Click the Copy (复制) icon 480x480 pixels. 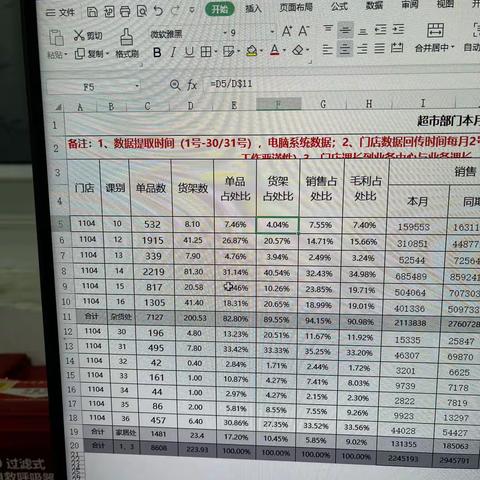pyautogui.click(x=79, y=53)
